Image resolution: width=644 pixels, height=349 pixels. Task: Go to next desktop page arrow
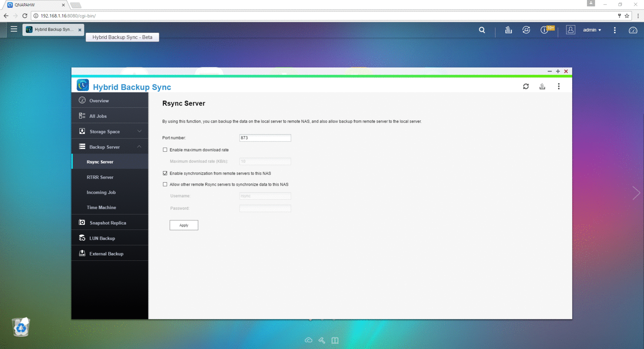point(636,193)
